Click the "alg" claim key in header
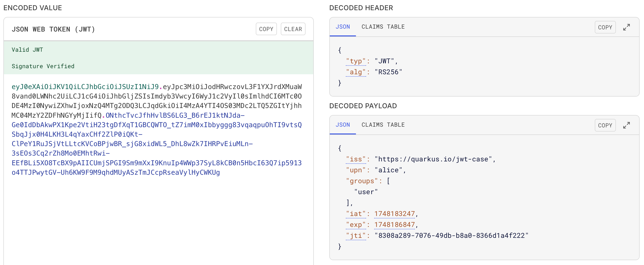 [356, 72]
